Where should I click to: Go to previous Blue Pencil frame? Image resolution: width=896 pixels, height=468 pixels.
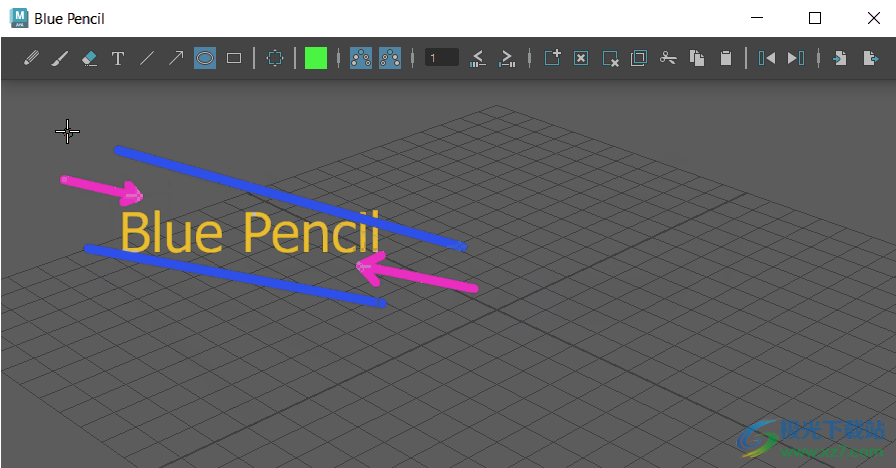767,58
